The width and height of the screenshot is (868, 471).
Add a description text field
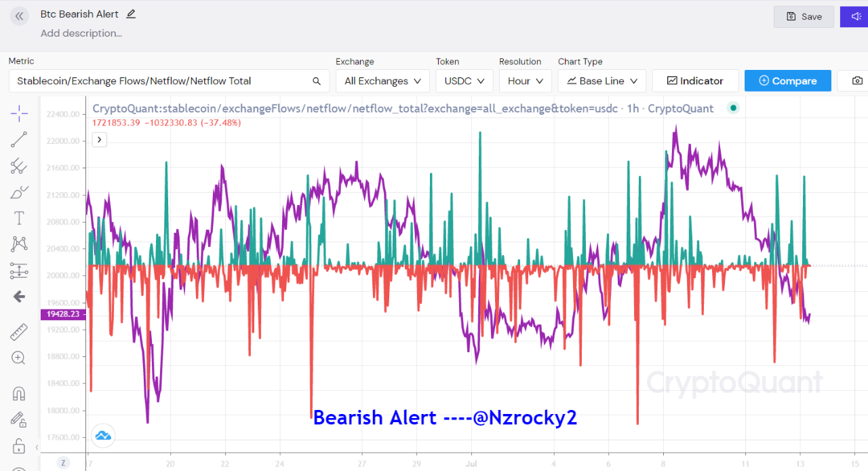click(81, 33)
